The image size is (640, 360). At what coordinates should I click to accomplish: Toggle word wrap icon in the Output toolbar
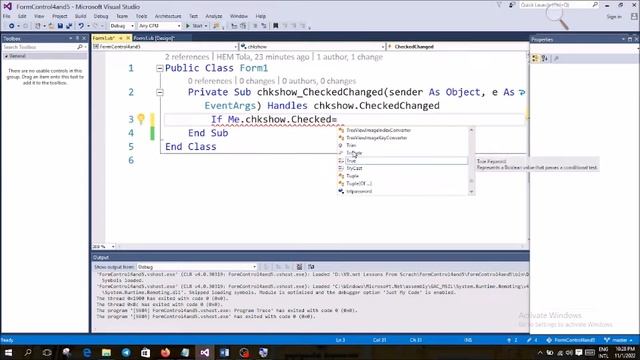(311, 267)
